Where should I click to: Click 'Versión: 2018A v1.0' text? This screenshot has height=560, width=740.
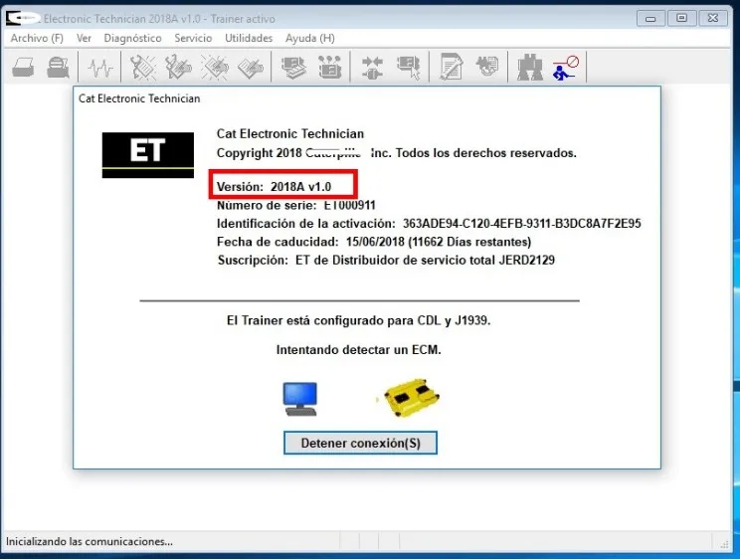[x=274, y=187]
